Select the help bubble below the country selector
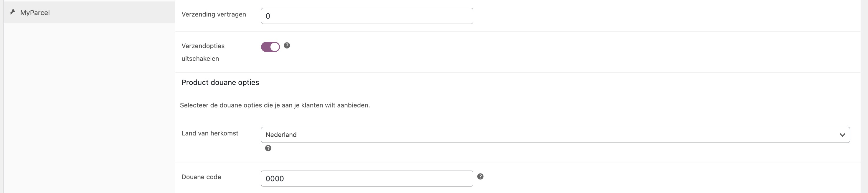 pos(268,148)
